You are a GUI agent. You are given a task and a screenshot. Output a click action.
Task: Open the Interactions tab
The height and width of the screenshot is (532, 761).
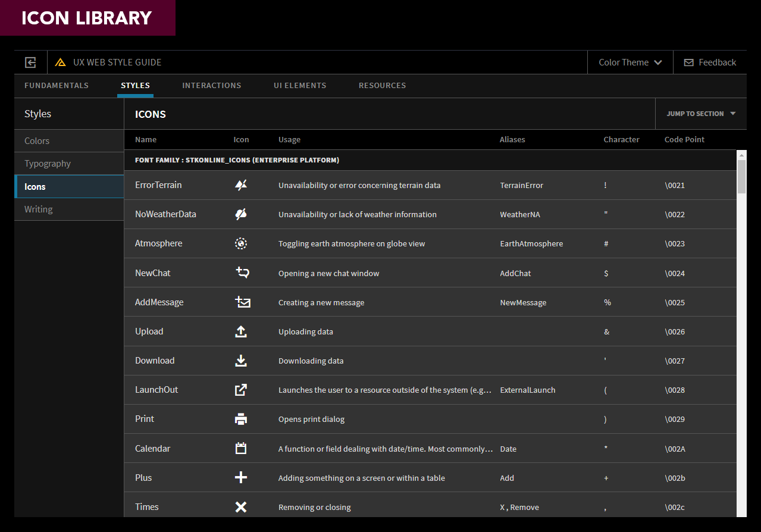click(212, 86)
